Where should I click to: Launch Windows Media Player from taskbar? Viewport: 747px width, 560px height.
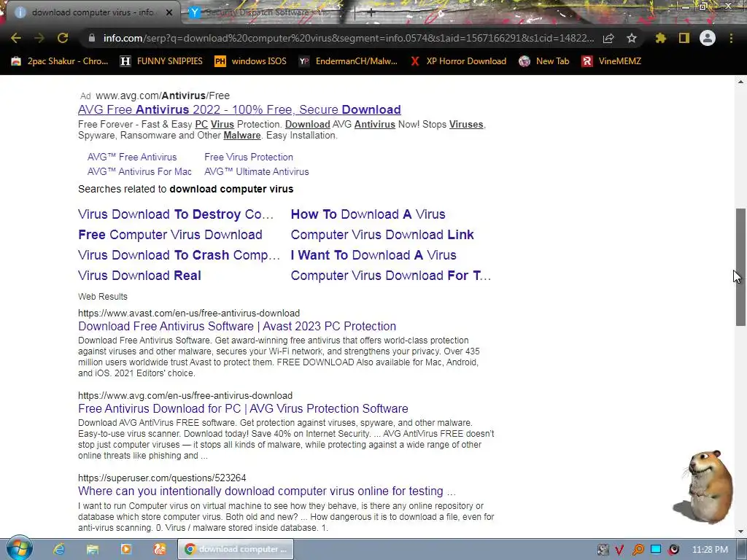125,549
